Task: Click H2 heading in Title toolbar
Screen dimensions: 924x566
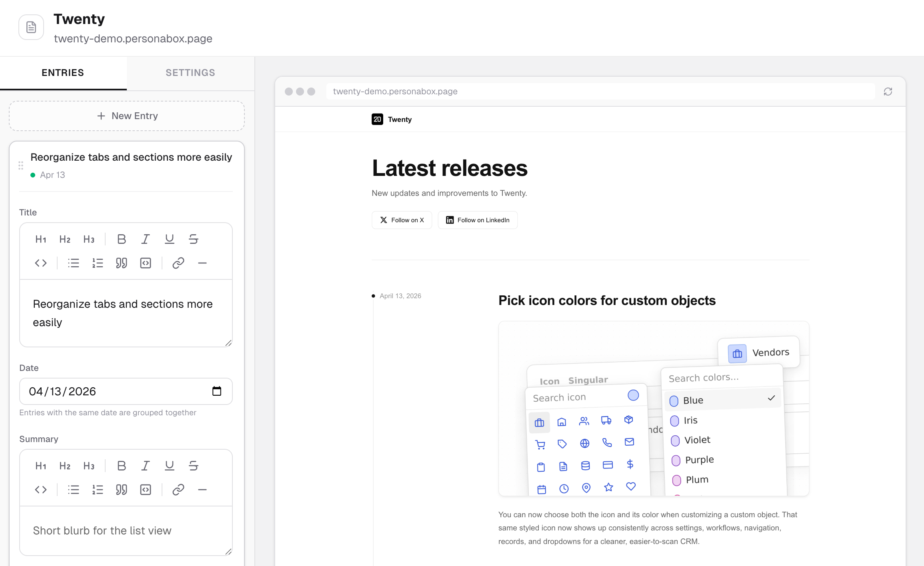Action: 65,239
